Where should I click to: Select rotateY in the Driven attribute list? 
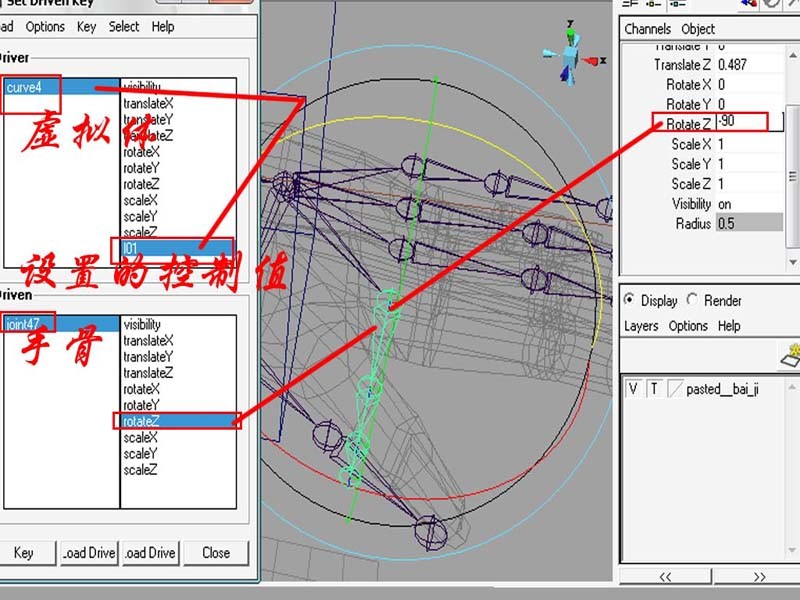[x=141, y=405]
